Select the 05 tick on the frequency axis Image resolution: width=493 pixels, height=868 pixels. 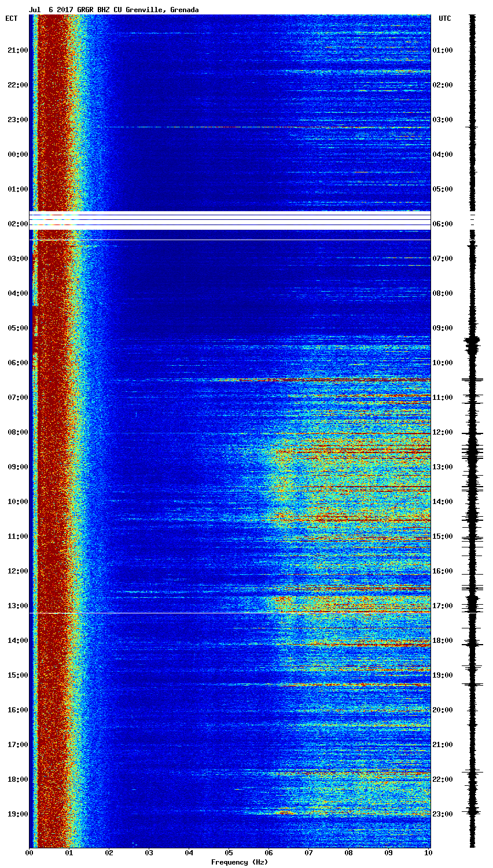pos(229,853)
